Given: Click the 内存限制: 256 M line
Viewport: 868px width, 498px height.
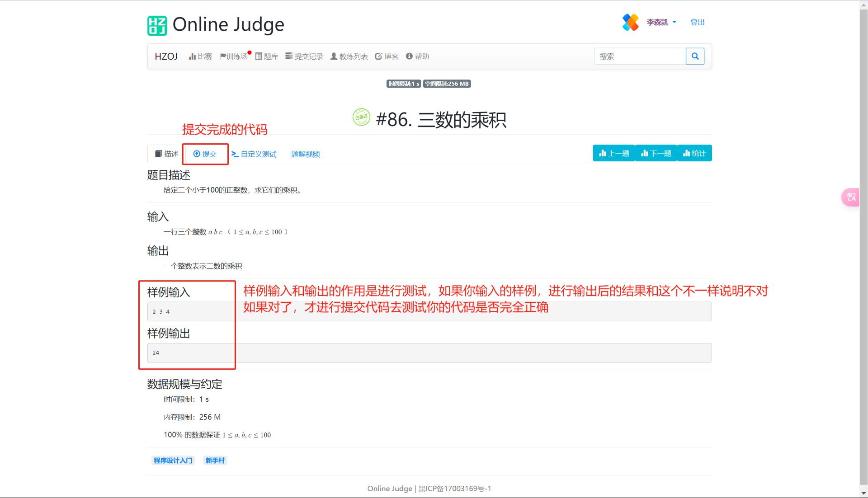Looking at the screenshot, I should point(192,417).
